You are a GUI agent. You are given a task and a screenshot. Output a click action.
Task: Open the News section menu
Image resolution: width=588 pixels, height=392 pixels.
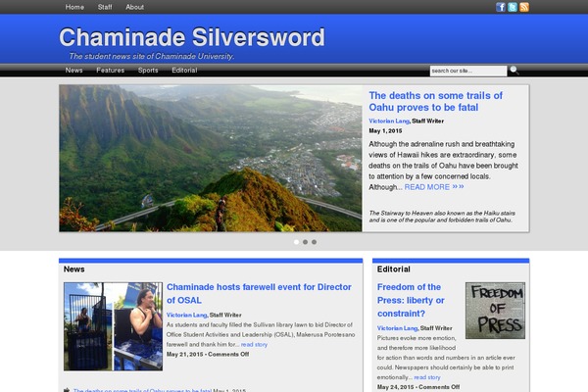pos(73,71)
